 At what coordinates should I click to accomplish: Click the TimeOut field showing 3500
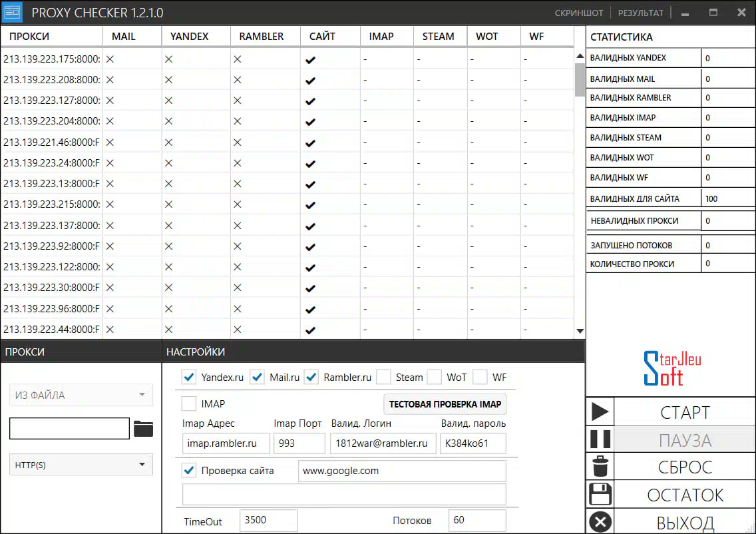(269, 520)
